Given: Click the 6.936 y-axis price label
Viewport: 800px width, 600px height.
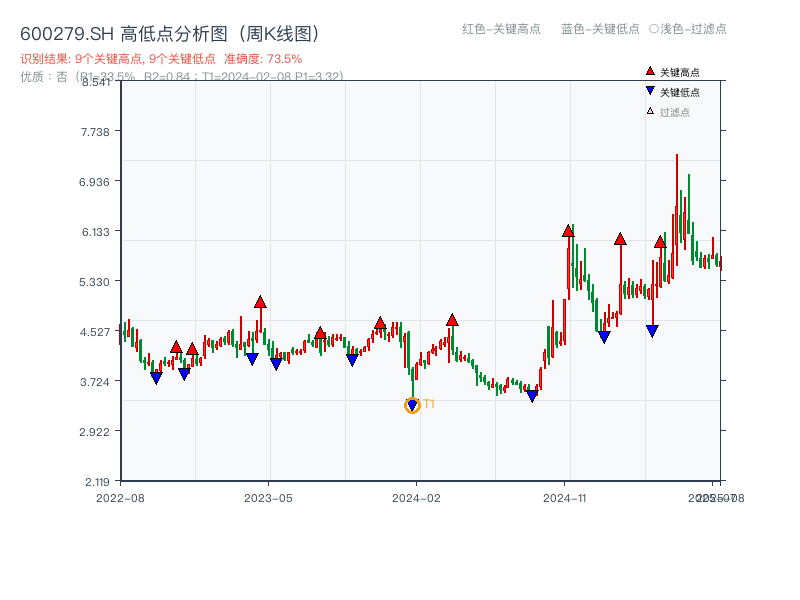Looking at the screenshot, I should pos(99,181).
